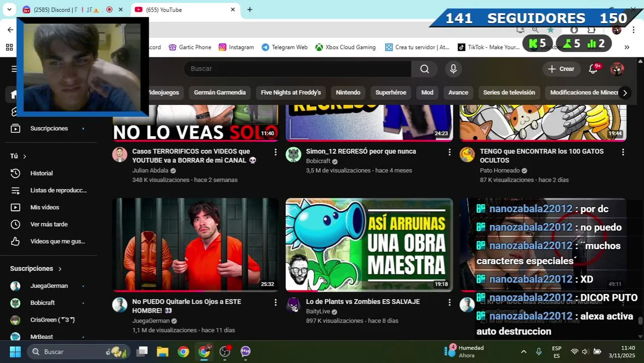Viewport: 644px width, 363px height.
Task: Open options menu for 100 GATOS video
Action: pos(623,152)
